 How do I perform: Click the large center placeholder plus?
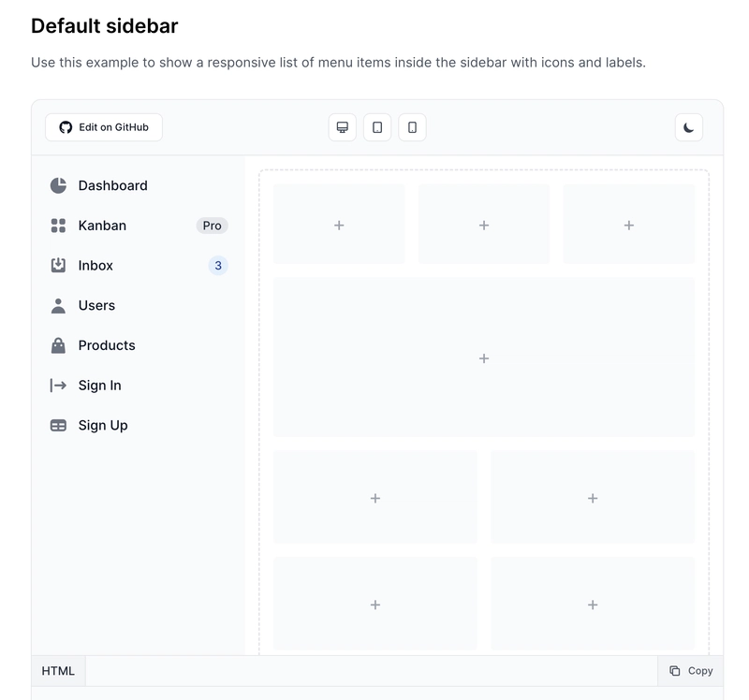[x=484, y=358]
